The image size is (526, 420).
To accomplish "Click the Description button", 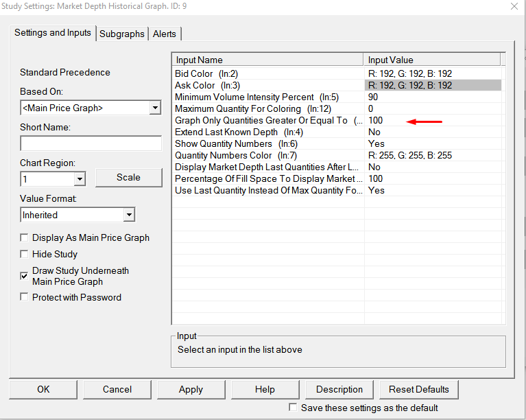I will tap(339, 389).
